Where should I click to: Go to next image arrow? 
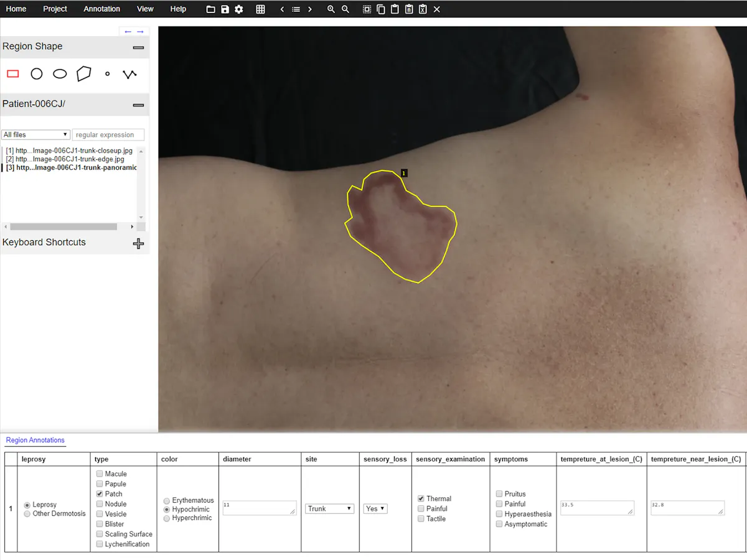[310, 9]
